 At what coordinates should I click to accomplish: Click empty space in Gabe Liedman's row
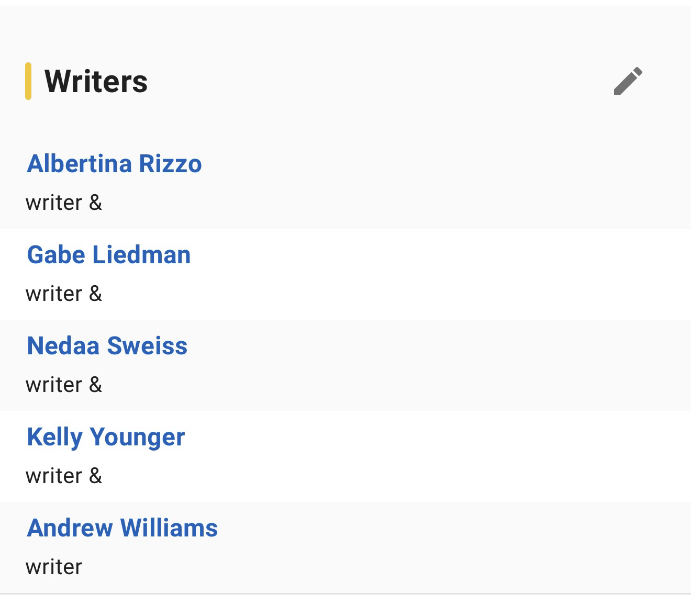click(x=419, y=274)
